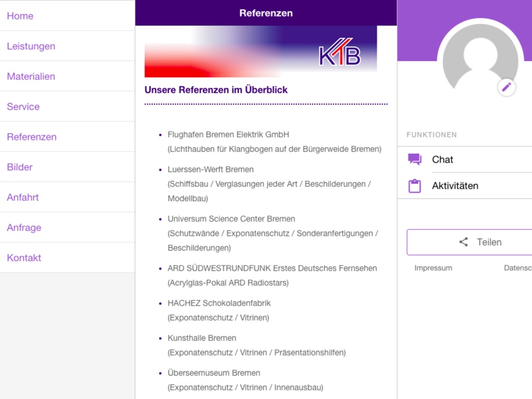Click heading Unsere Referenzen im Überblick
This screenshot has width=532, height=399.
pos(216,90)
